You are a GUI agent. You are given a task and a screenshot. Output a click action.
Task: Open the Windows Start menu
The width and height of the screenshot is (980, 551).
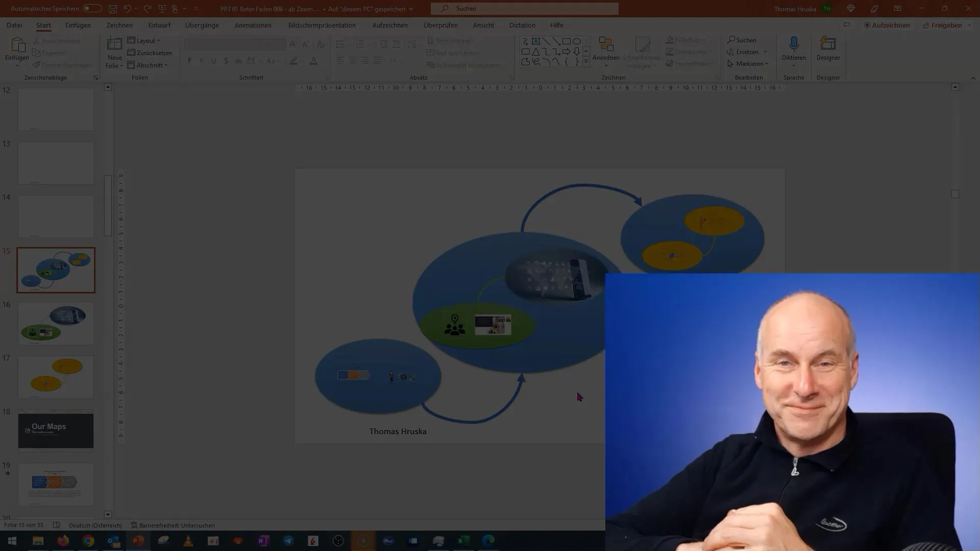12,541
